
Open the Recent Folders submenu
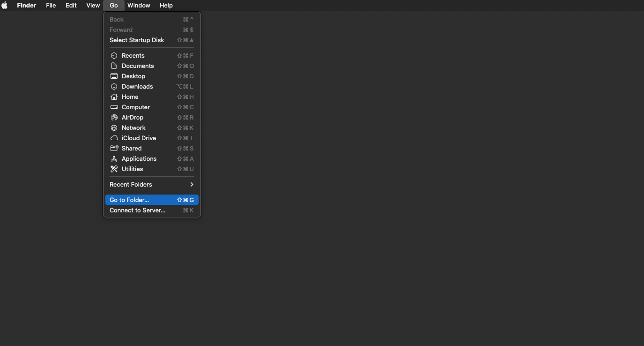pos(152,185)
